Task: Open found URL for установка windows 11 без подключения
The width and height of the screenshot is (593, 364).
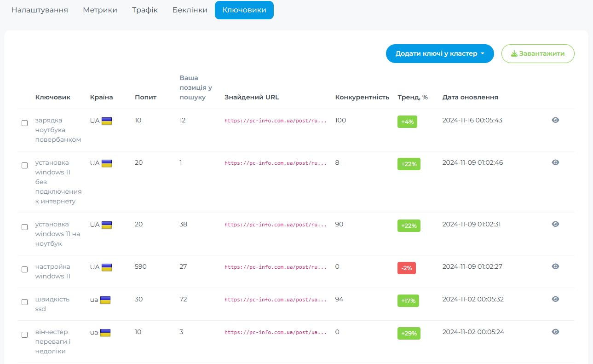Action: pos(276,163)
